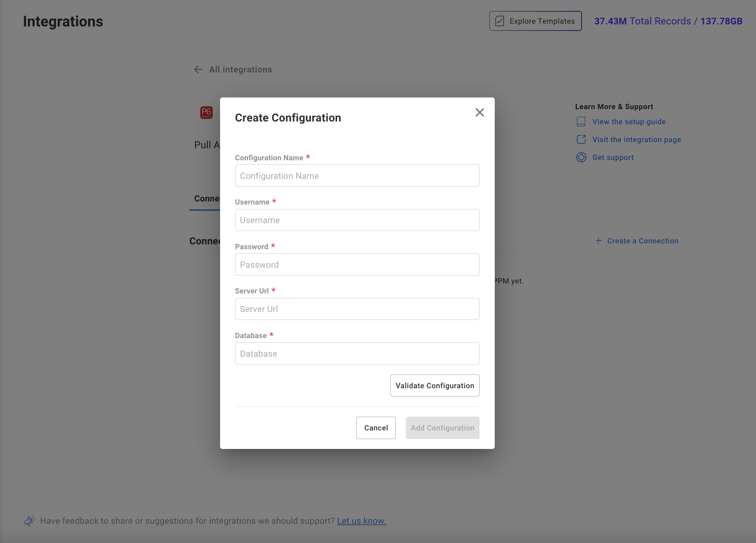The width and height of the screenshot is (756, 543).
Task: Click the book icon for setup guide
Action: [581, 122]
